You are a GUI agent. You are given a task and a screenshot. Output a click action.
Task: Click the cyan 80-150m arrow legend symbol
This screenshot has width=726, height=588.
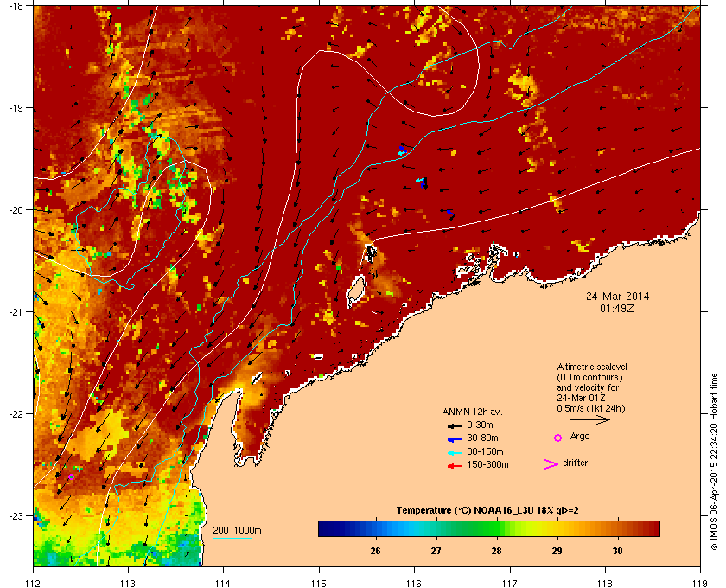click(455, 453)
